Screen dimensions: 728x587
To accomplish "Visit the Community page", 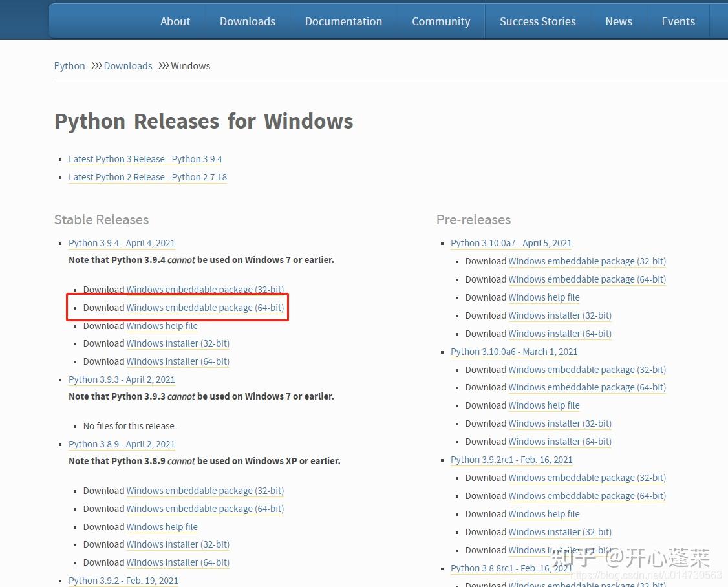I will point(440,21).
